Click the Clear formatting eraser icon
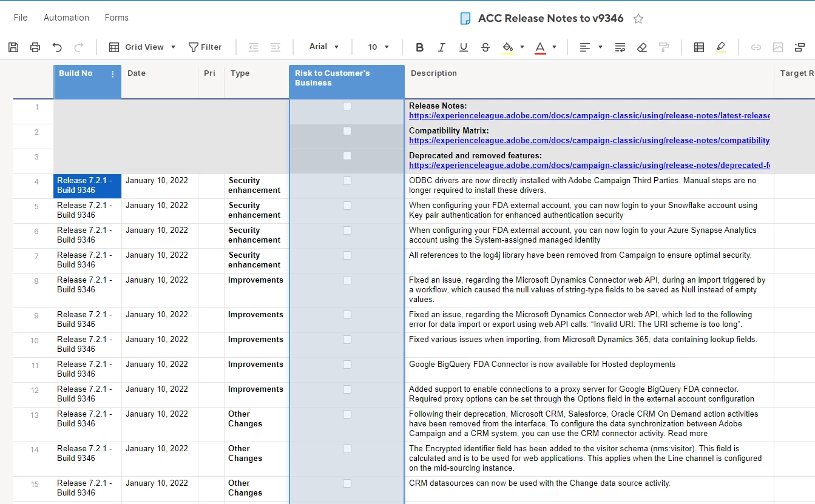Image resolution: width=815 pixels, height=504 pixels. pyautogui.click(x=642, y=47)
